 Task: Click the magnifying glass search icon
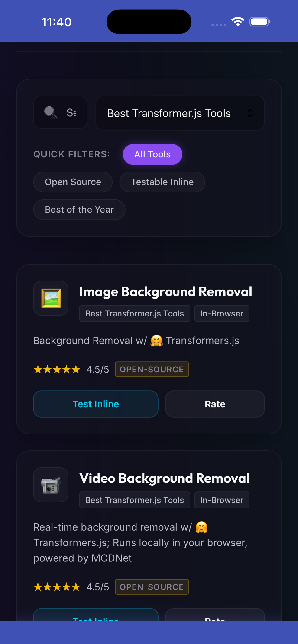point(51,113)
